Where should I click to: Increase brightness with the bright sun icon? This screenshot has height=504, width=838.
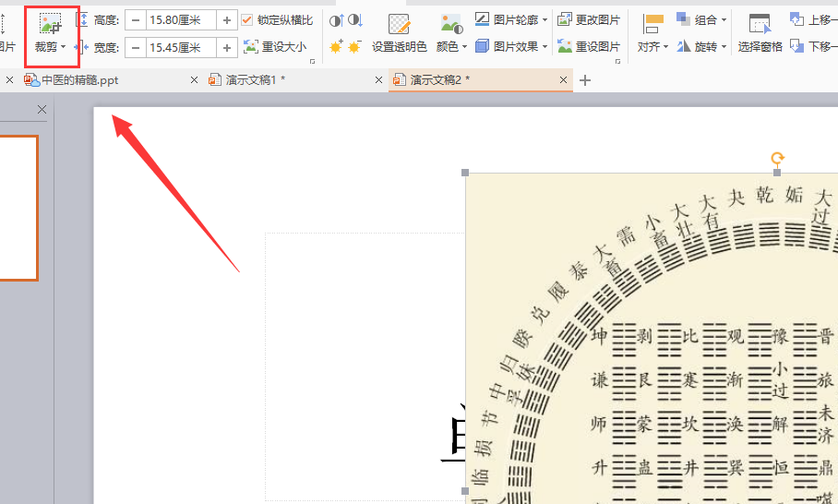pyautogui.click(x=336, y=47)
